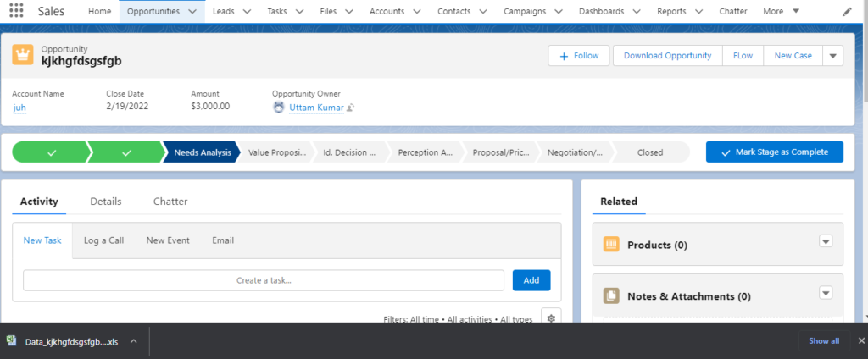Open the Reports tab
The image size is (868, 359).
671,11
